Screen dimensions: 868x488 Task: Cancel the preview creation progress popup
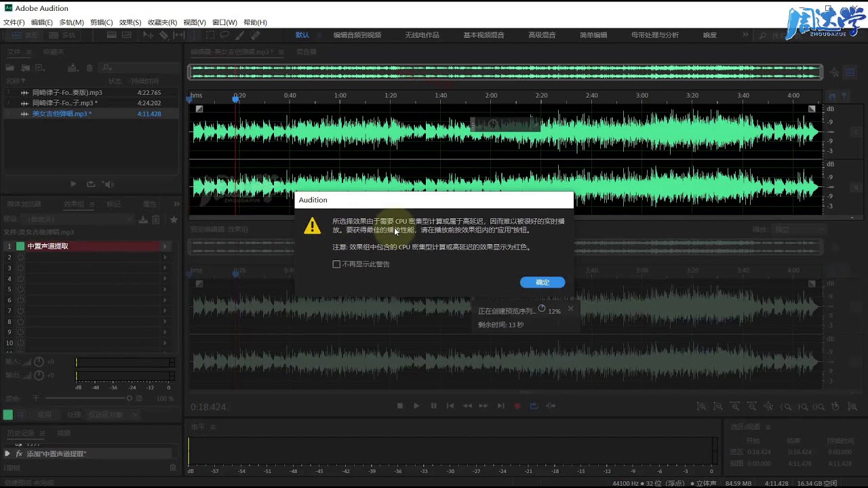pyautogui.click(x=570, y=308)
